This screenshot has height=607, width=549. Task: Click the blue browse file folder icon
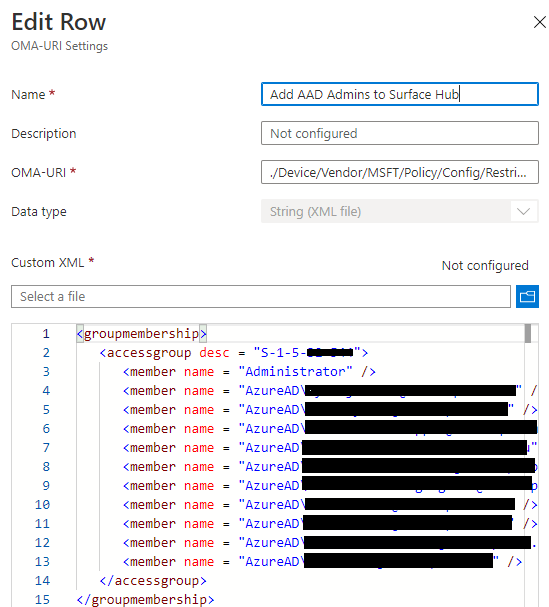[527, 297]
